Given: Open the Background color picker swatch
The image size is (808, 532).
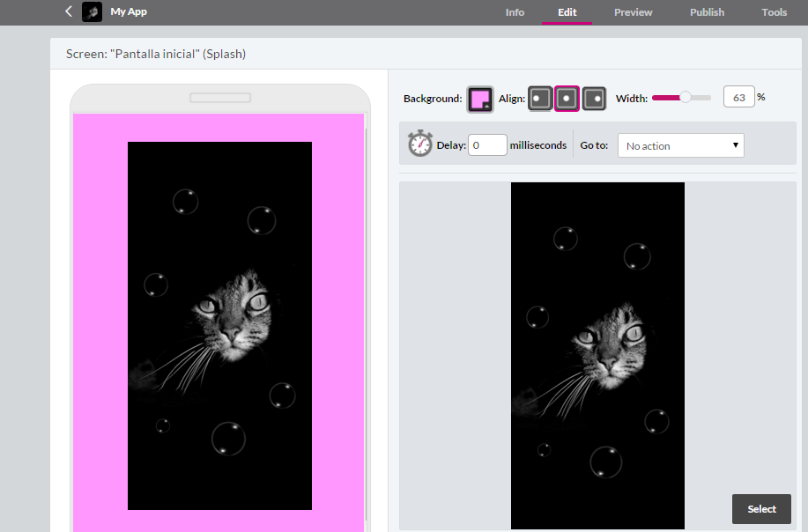Looking at the screenshot, I should (480, 99).
